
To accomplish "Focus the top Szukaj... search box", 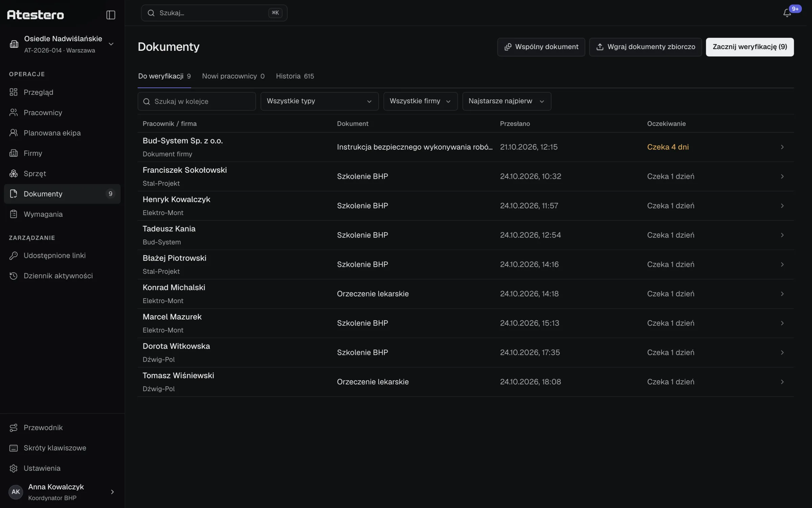I will point(214,13).
